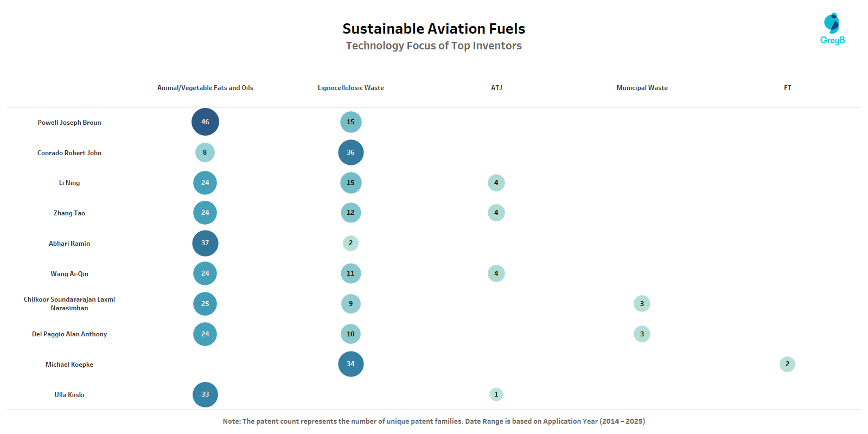Select the Animal/Vegetable Fats and Oils header
Screen dimensions: 868x434
[x=205, y=88]
